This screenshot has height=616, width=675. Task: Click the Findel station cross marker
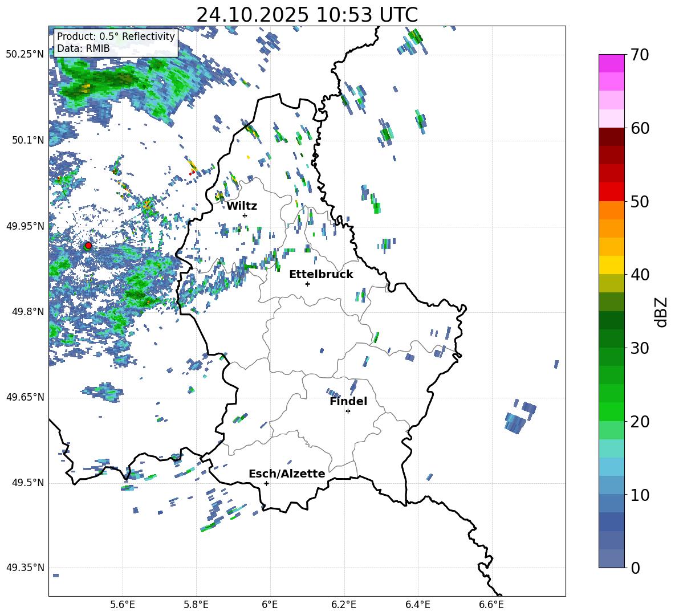[348, 411]
